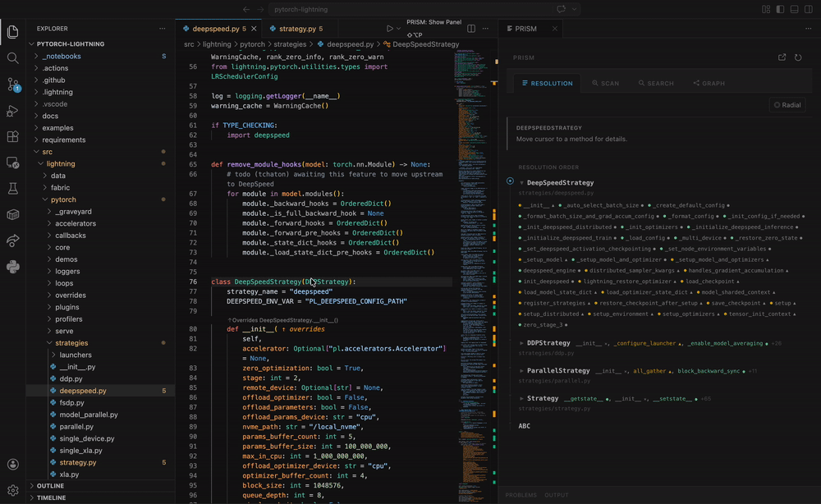This screenshot has height=504, width=821.
Task: Run the Python file play button
Action: tap(389, 29)
